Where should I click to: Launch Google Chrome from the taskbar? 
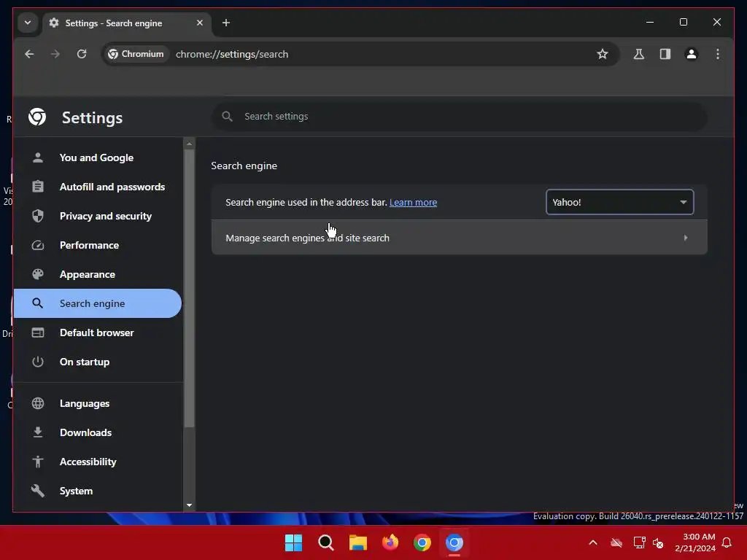(x=422, y=542)
